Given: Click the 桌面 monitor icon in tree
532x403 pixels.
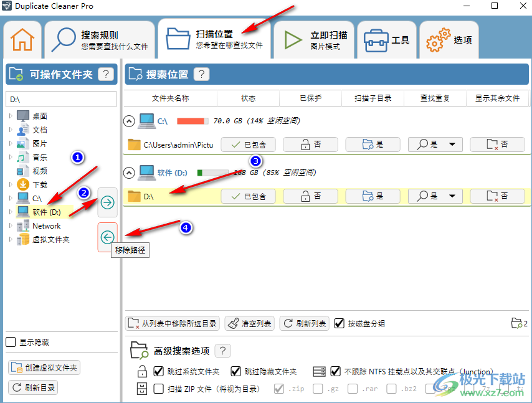Looking at the screenshot, I should coord(23,116).
